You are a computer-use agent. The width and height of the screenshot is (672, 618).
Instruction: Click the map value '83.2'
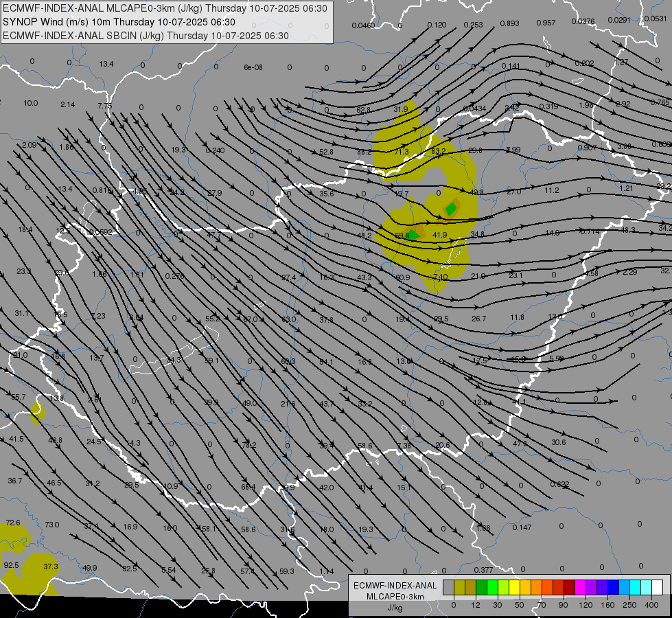pos(439,151)
